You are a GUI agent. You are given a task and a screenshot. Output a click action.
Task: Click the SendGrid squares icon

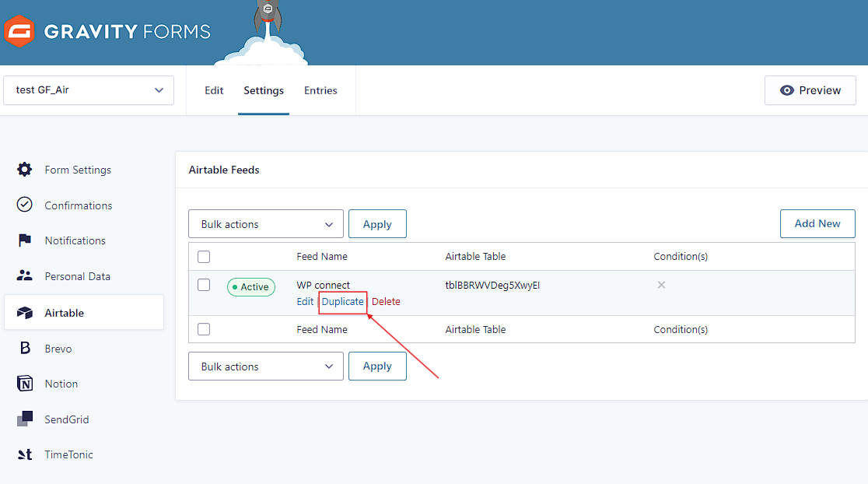25,419
